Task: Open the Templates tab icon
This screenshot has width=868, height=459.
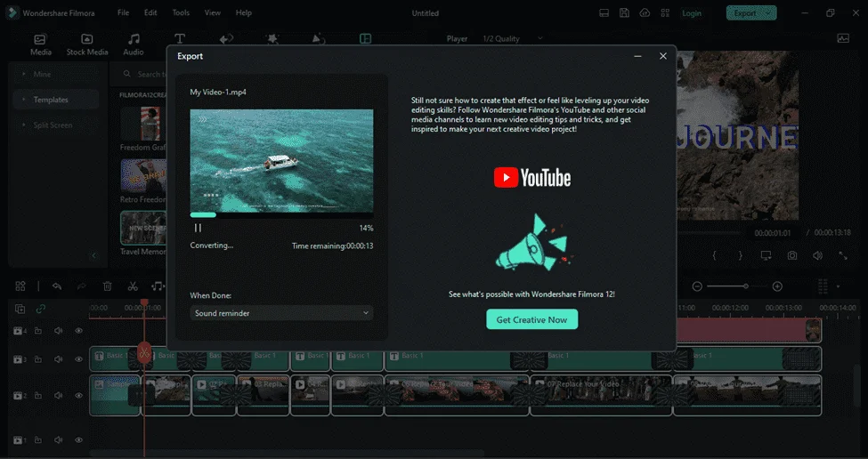Action: point(365,39)
